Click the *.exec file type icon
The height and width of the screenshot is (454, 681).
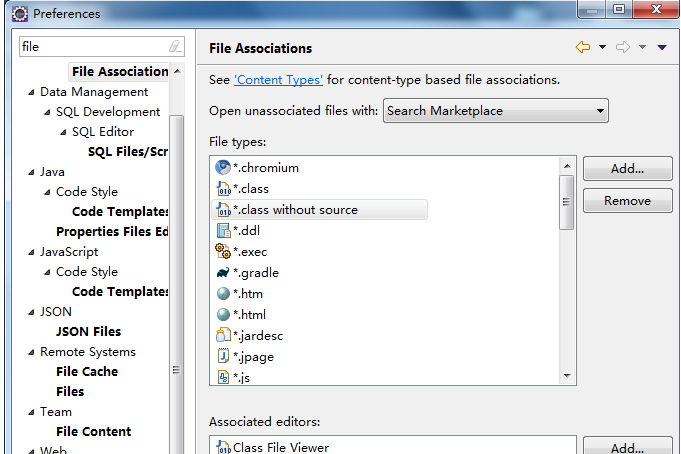(x=223, y=252)
